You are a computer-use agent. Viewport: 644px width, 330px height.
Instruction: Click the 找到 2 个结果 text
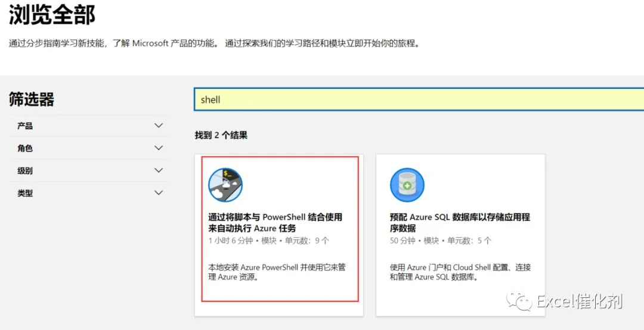tap(221, 135)
